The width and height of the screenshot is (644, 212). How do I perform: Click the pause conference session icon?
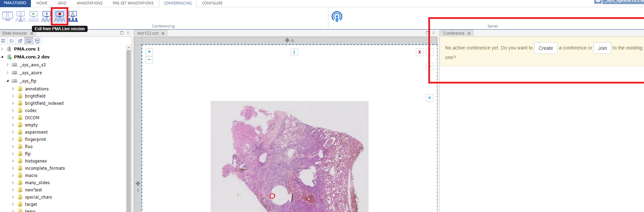46,16
